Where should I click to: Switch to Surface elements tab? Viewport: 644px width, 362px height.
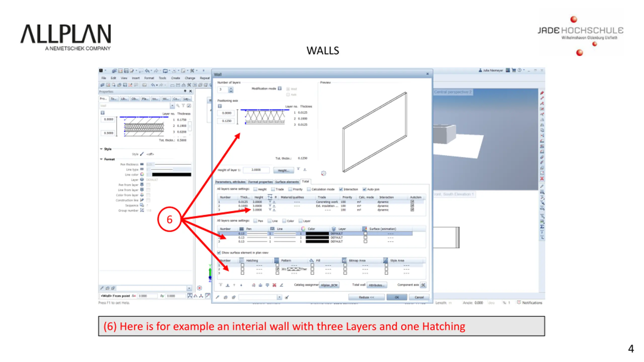(x=287, y=182)
